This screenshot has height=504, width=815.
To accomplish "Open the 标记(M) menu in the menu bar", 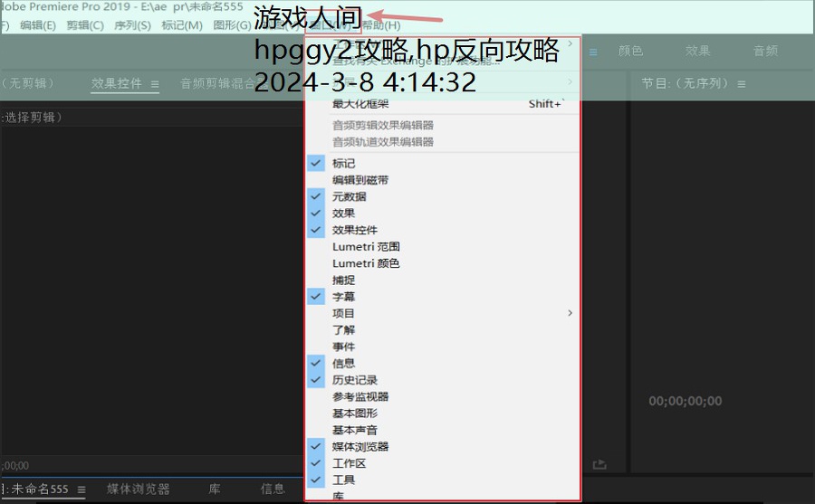I will click(182, 25).
